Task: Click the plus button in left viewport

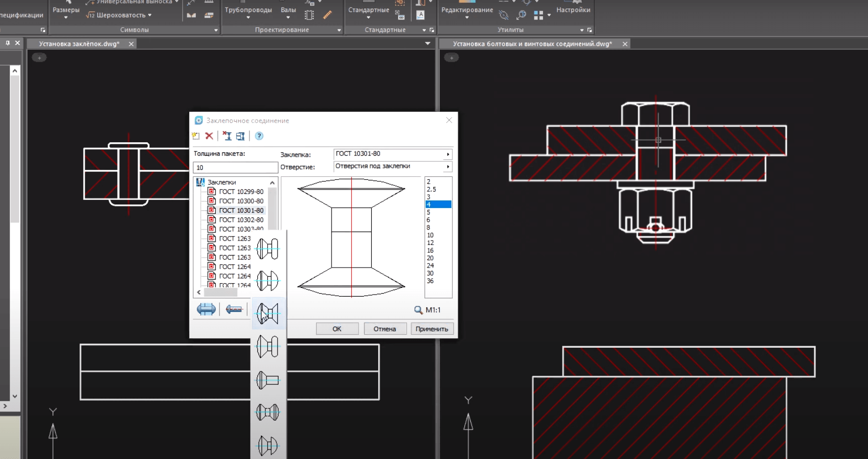Action: point(39,58)
